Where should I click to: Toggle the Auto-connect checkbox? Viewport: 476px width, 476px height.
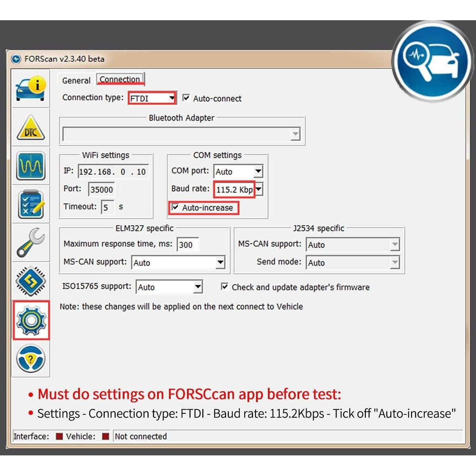(186, 98)
